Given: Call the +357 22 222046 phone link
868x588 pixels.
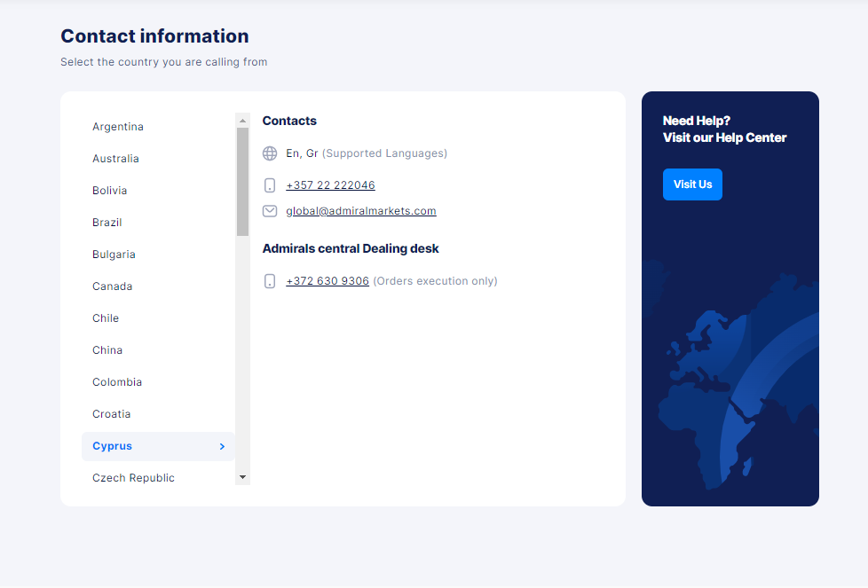Looking at the screenshot, I should click(x=330, y=185).
